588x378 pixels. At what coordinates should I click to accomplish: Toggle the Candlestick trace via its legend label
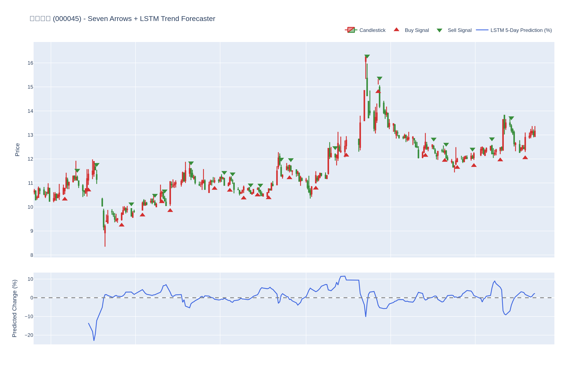pos(372,30)
